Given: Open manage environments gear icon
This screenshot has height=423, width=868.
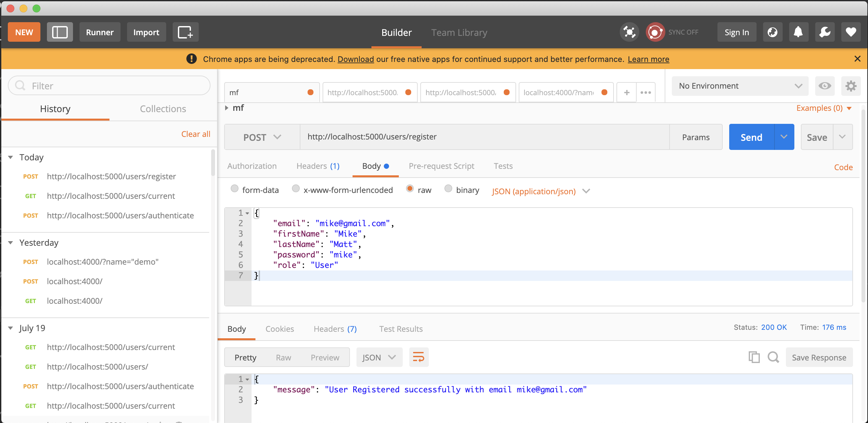Looking at the screenshot, I should (x=851, y=86).
